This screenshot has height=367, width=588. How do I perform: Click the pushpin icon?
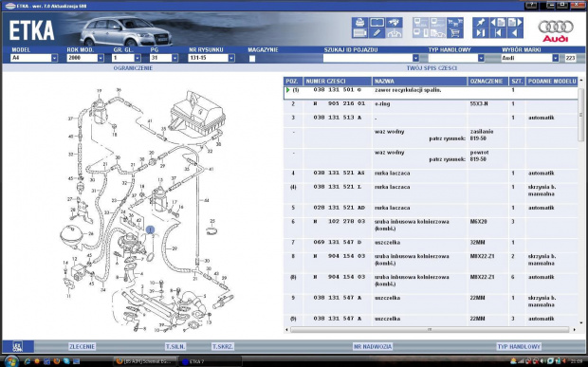pyautogui.click(x=481, y=23)
